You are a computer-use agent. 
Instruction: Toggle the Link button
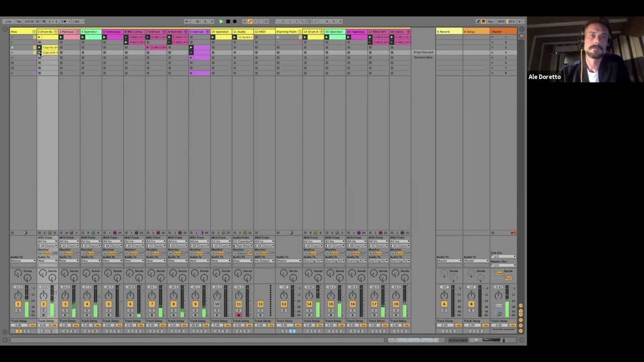click(9, 22)
